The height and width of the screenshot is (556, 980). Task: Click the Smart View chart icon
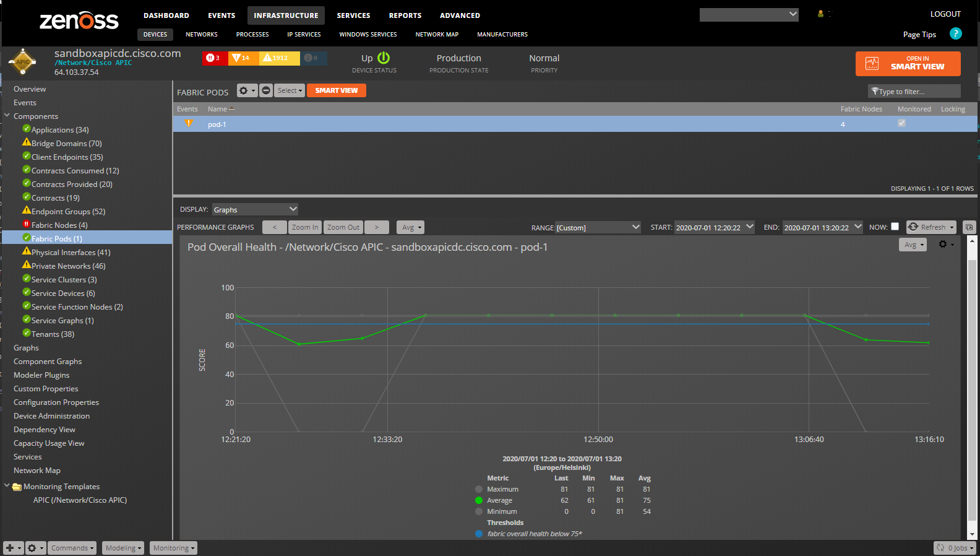872,63
